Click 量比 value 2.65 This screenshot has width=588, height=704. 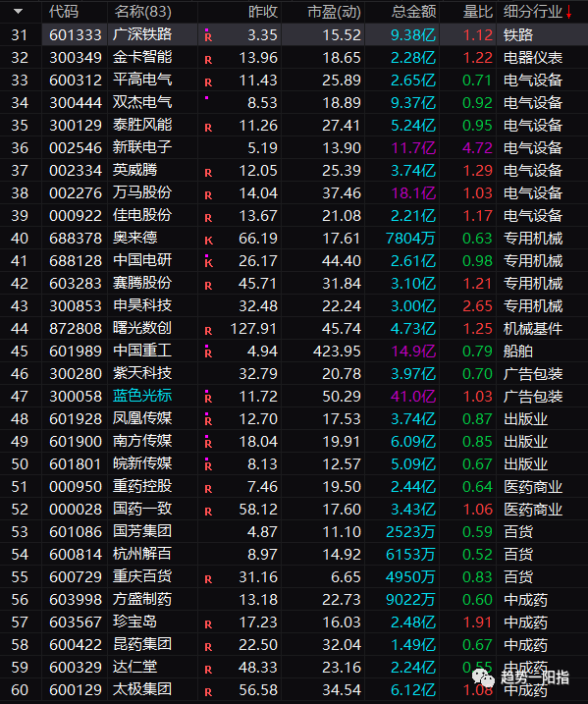click(478, 305)
